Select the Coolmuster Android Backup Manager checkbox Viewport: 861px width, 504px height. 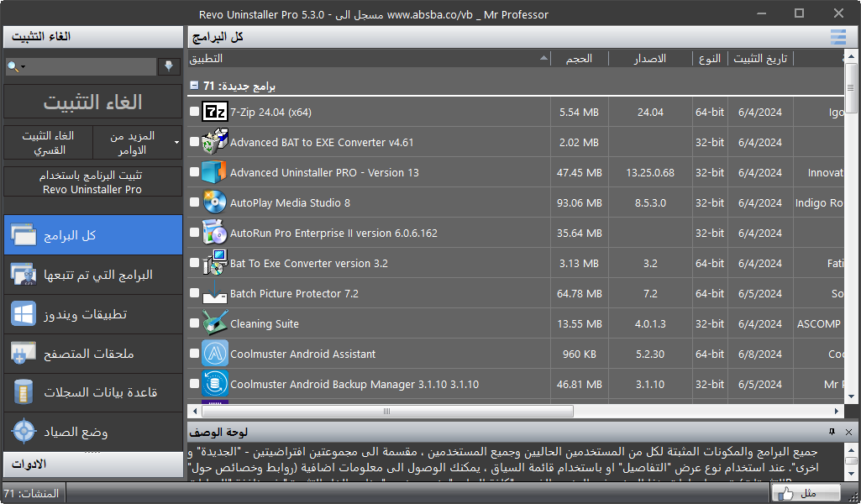[x=195, y=384]
